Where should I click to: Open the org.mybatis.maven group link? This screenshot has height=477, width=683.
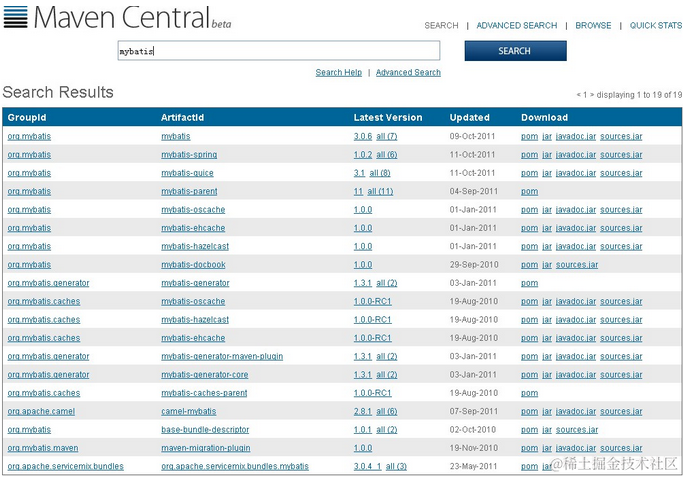tap(43, 448)
